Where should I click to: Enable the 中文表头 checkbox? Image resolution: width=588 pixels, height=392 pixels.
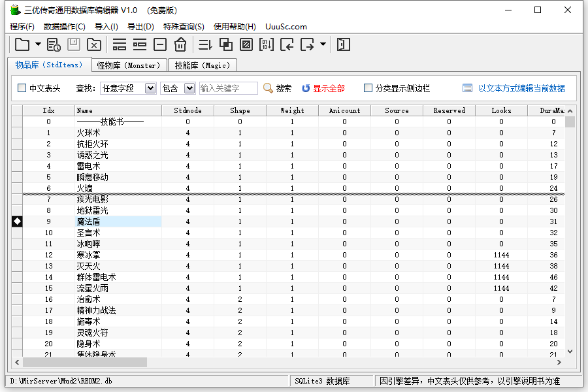pyautogui.click(x=22, y=88)
